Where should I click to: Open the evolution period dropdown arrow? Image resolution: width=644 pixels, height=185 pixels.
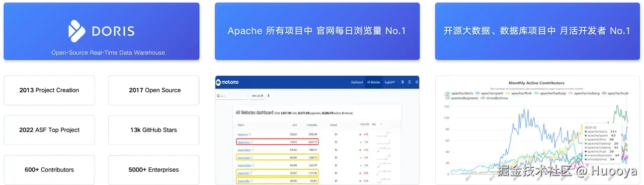pos(381,124)
